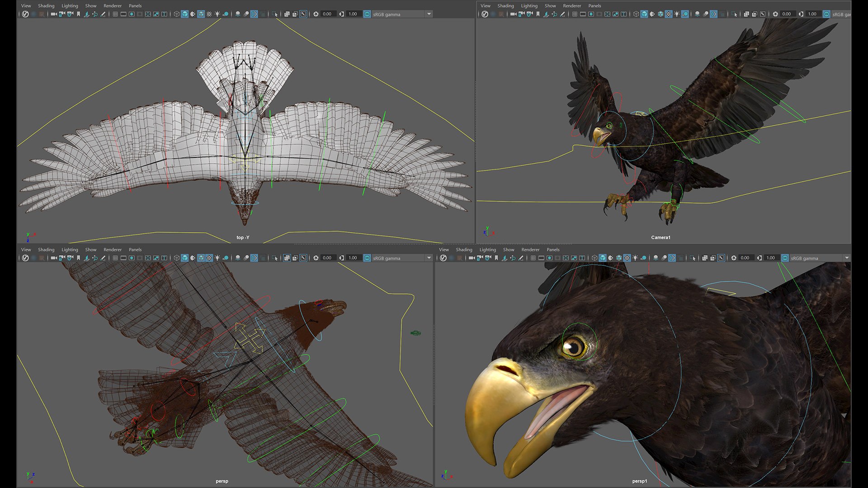Open Shading menu in top -Y panel
Screen dimensions: 868x488
point(46,6)
